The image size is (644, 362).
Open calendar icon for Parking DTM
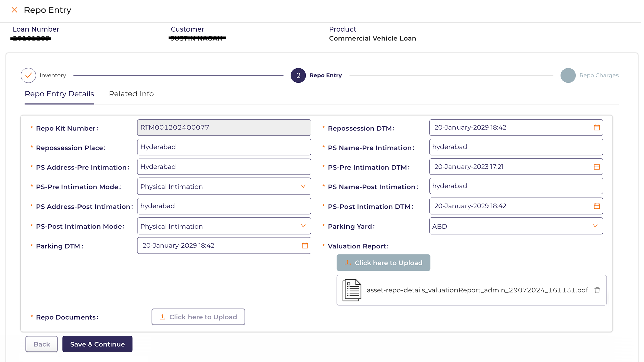305,246
